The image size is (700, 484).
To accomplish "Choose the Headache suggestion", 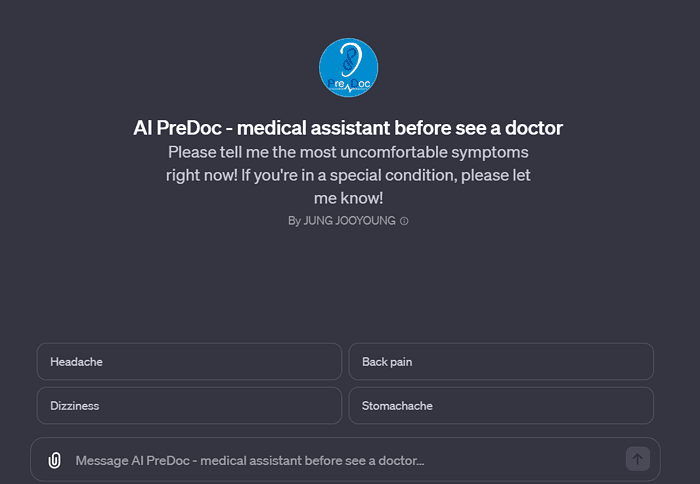I will (x=189, y=362).
